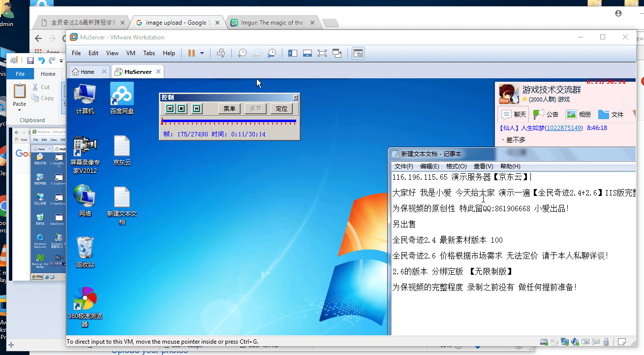Open the VMware Edit menu
Image resolution: width=644 pixels, height=355 pixels.
(93, 53)
